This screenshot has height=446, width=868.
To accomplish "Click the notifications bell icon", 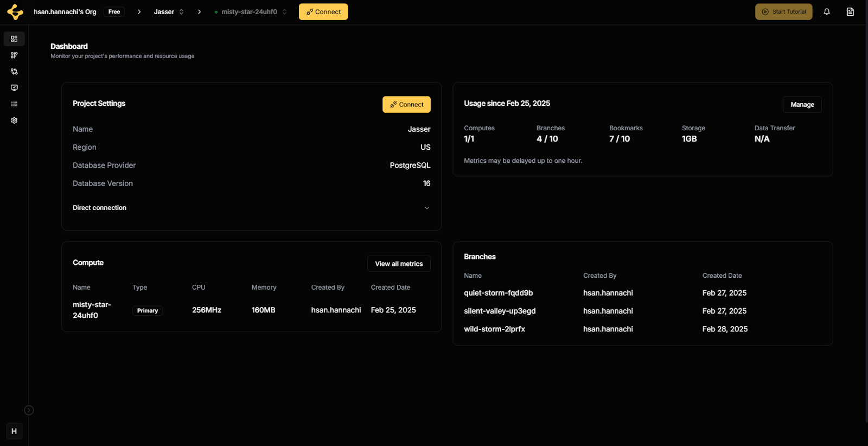I will pos(827,12).
